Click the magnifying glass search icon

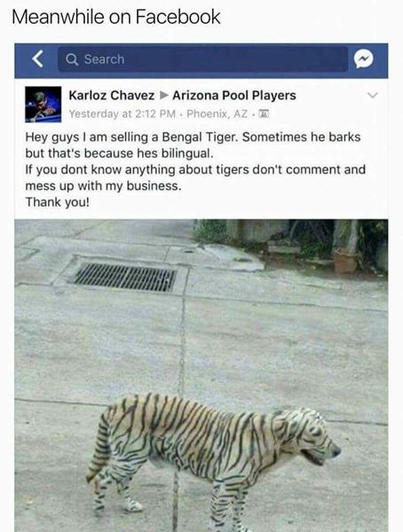(x=72, y=59)
